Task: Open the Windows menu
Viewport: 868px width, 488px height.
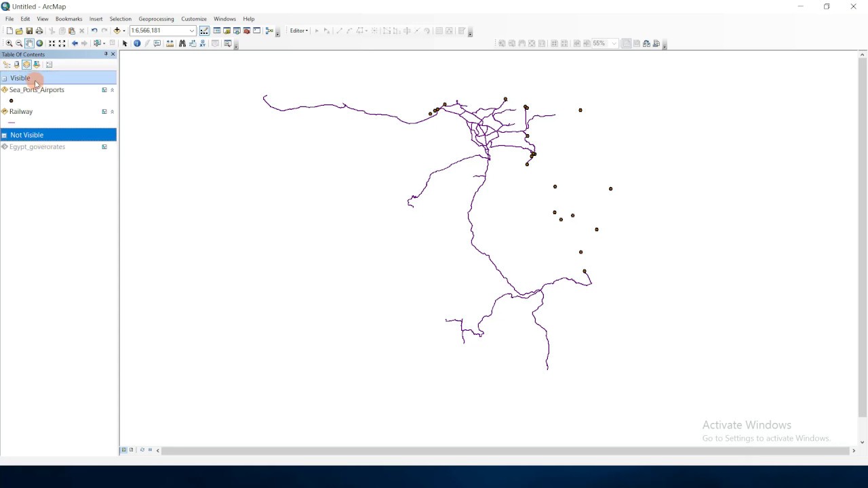Action: [x=224, y=19]
